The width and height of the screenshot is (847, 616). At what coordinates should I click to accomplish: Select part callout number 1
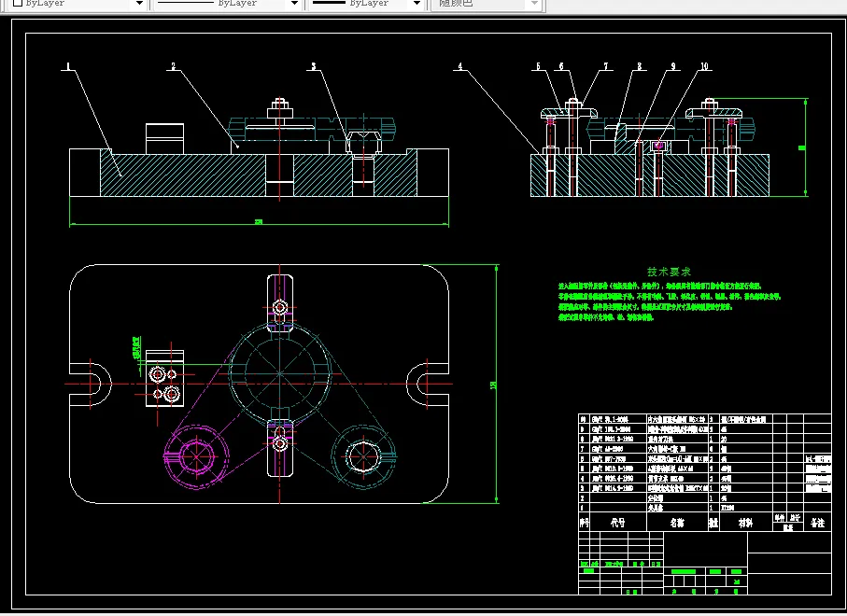pyautogui.click(x=67, y=67)
